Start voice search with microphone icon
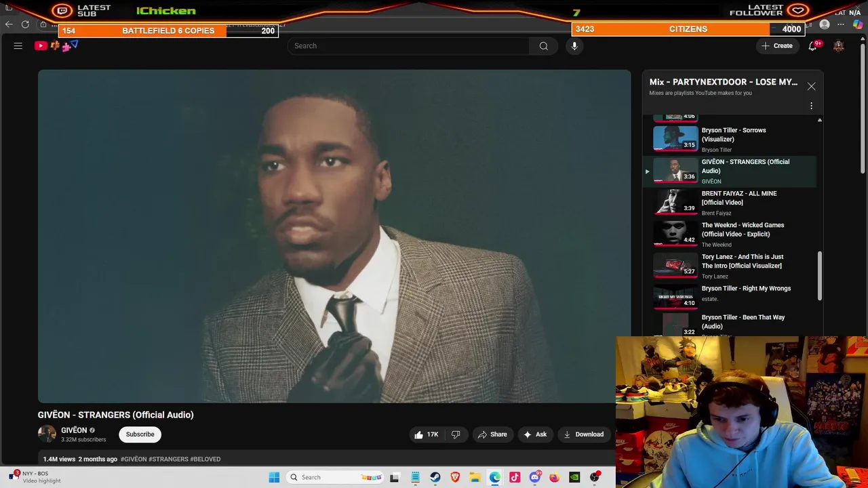The height and width of the screenshot is (488, 868). click(574, 45)
